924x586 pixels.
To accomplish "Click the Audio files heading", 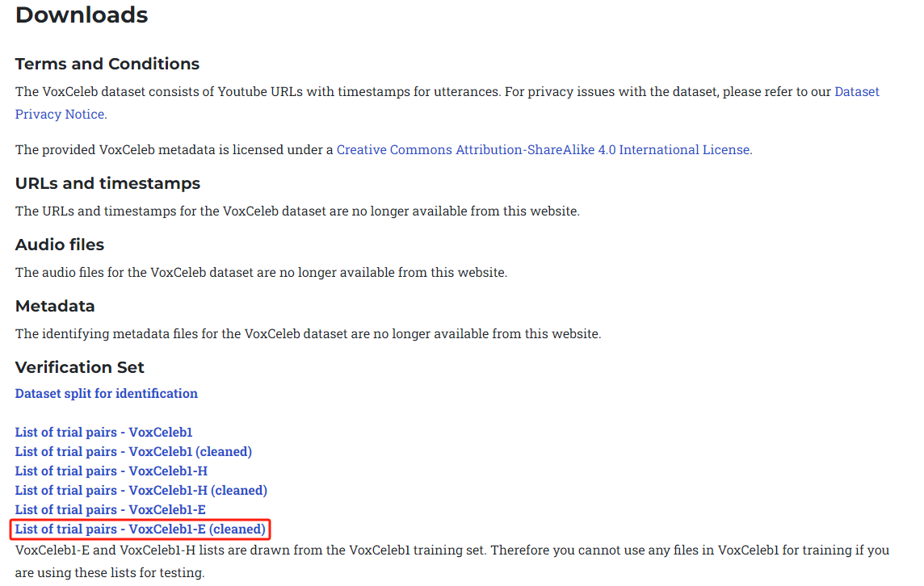I will coord(60,245).
